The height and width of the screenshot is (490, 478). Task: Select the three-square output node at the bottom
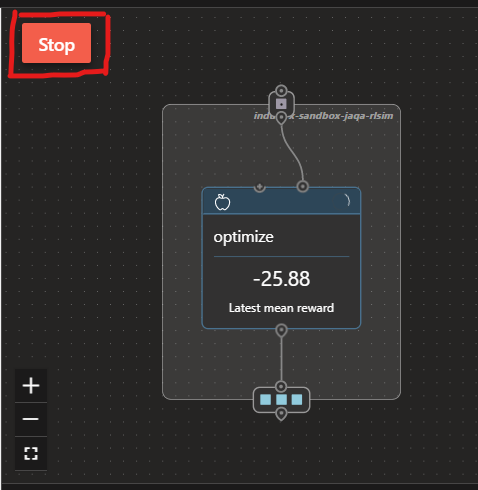(x=281, y=400)
